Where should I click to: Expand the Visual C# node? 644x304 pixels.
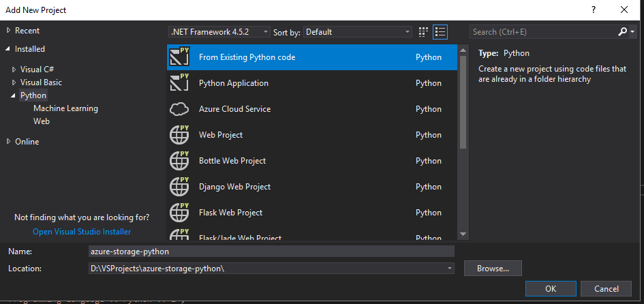tap(14, 70)
